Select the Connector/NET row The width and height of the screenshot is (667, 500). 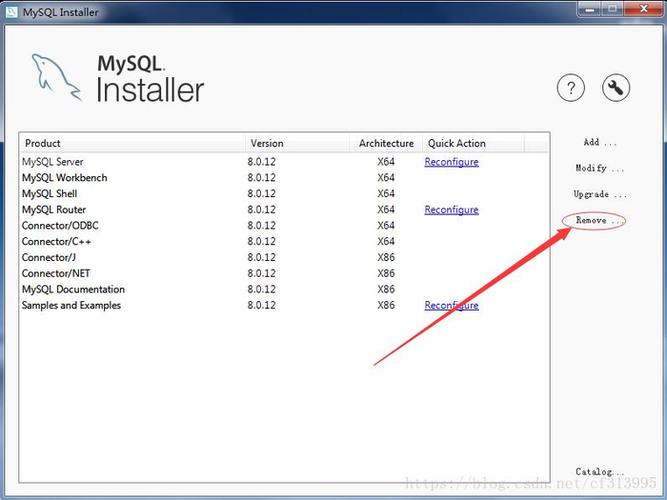[284, 273]
